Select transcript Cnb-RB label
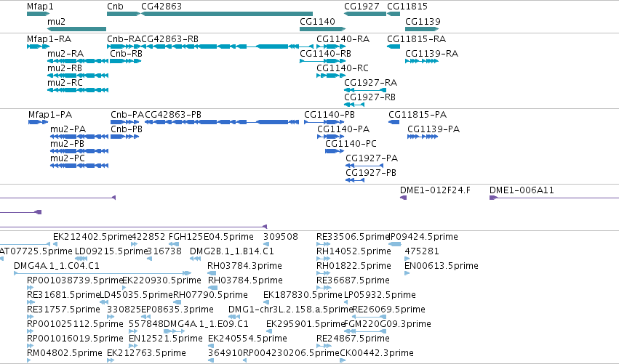 (126, 54)
